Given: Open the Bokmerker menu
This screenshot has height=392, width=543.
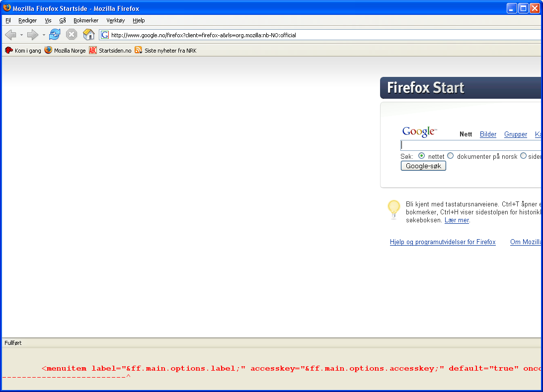Looking at the screenshot, I should click(86, 20).
